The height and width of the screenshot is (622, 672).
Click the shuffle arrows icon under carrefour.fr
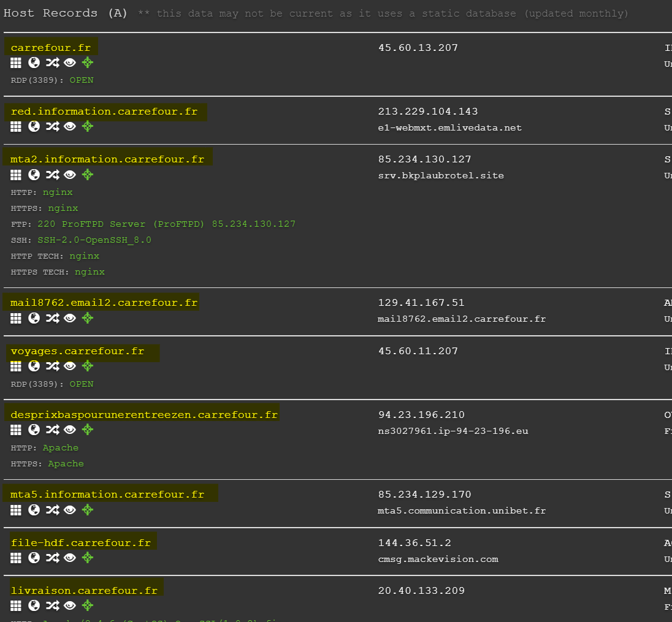52,63
